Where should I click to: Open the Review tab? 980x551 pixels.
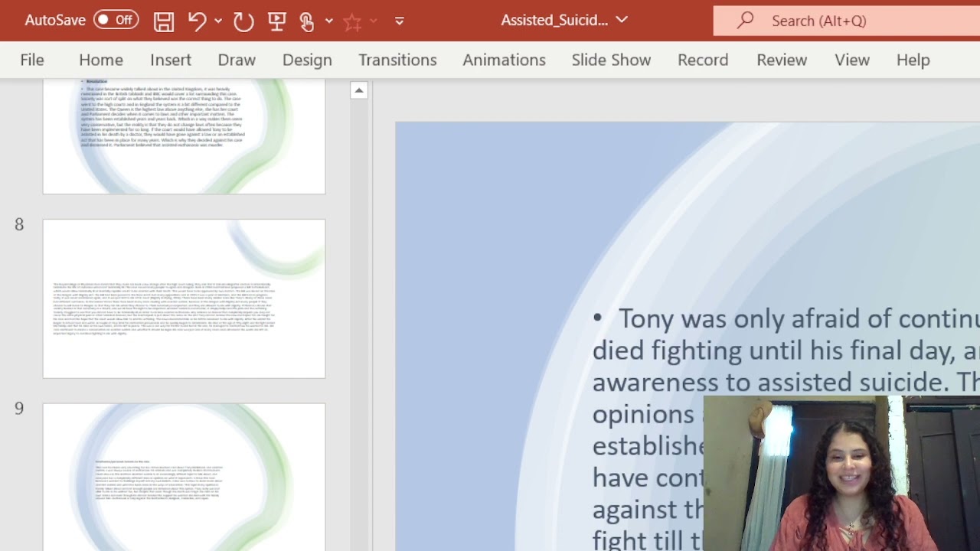(x=782, y=60)
